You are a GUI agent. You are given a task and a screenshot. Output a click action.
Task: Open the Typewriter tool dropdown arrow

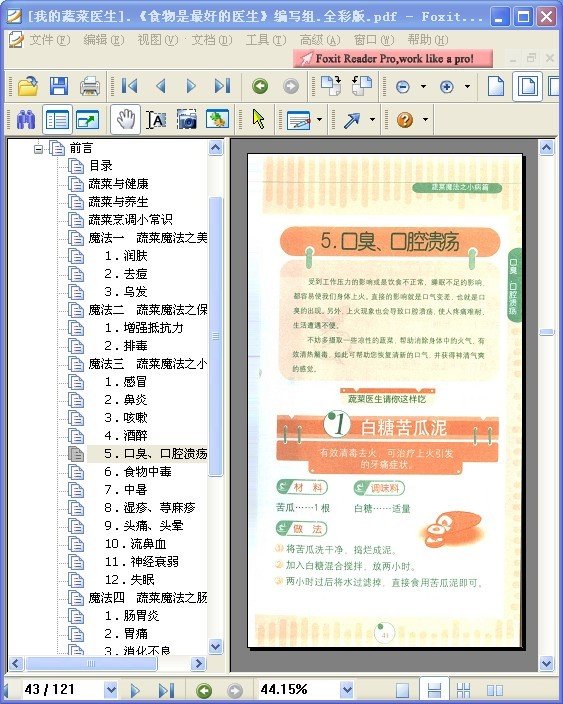[320, 120]
